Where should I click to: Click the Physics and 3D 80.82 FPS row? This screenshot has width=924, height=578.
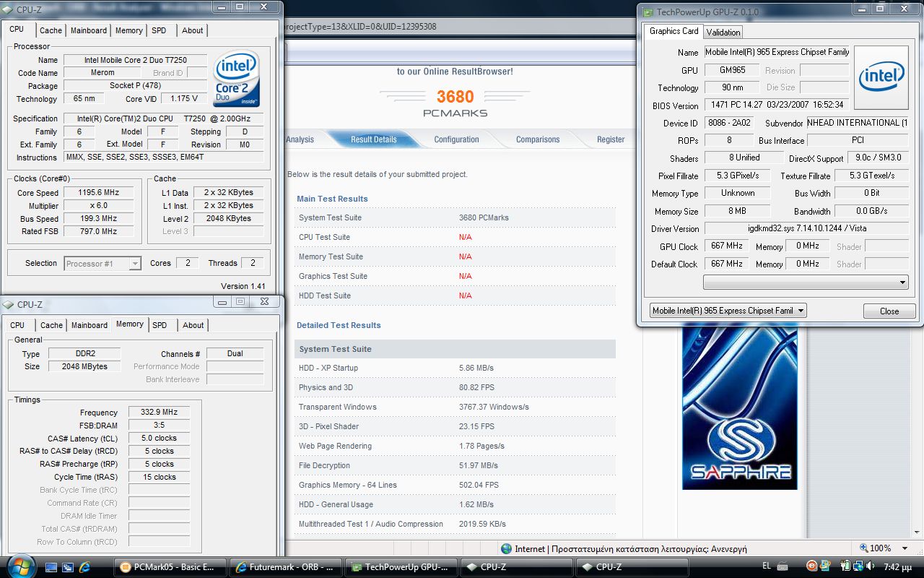pyautogui.click(x=456, y=387)
